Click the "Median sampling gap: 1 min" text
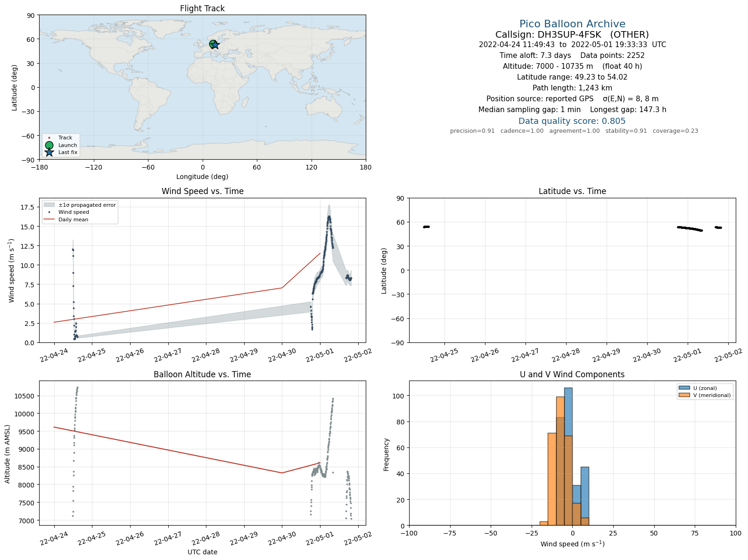The height and width of the screenshot is (560, 748). pyautogui.click(x=530, y=110)
